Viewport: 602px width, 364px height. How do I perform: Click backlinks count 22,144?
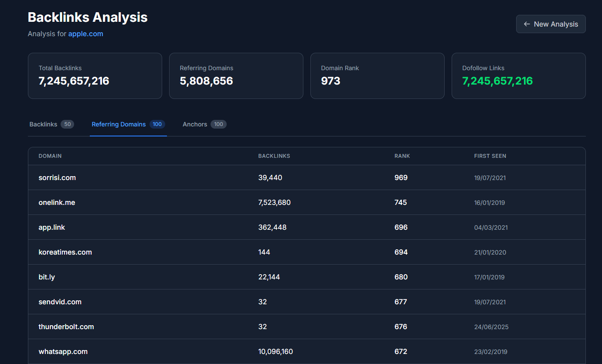[x=269, y=277]
